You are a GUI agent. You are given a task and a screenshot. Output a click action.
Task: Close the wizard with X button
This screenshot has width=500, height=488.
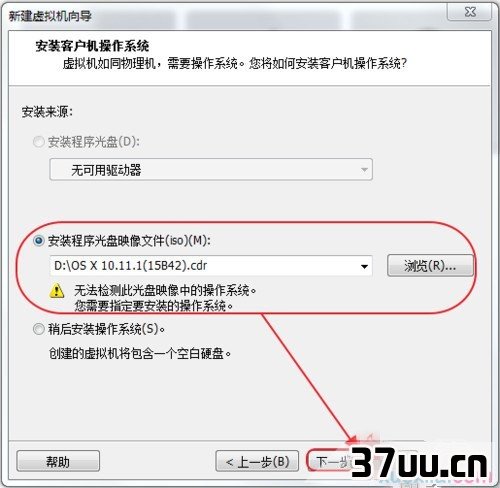(470, 12)
